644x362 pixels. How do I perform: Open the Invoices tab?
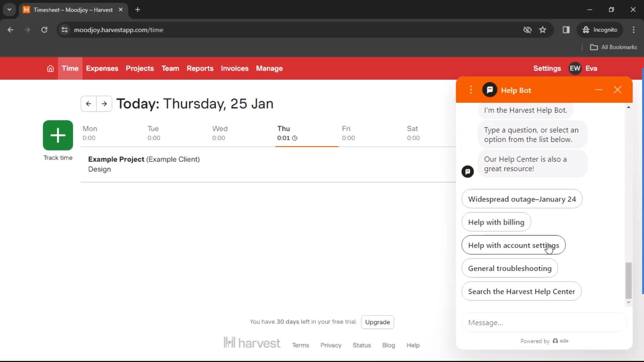click(x=235, y=68)
